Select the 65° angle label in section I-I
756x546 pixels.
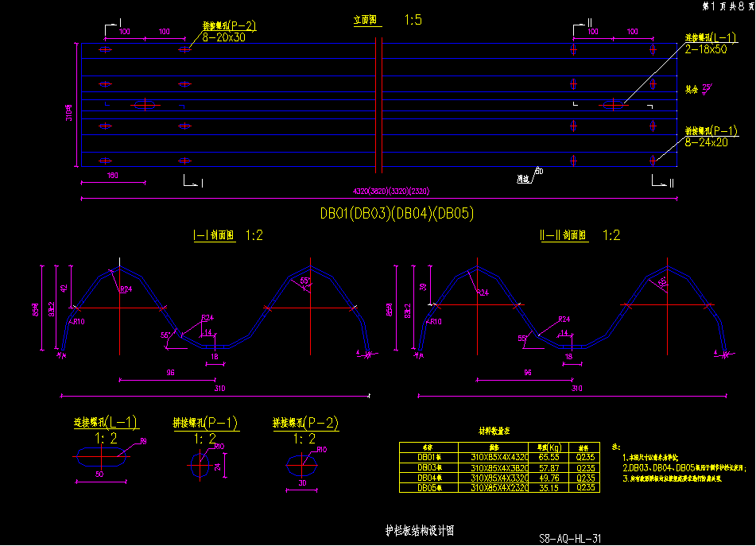point(304,282)
